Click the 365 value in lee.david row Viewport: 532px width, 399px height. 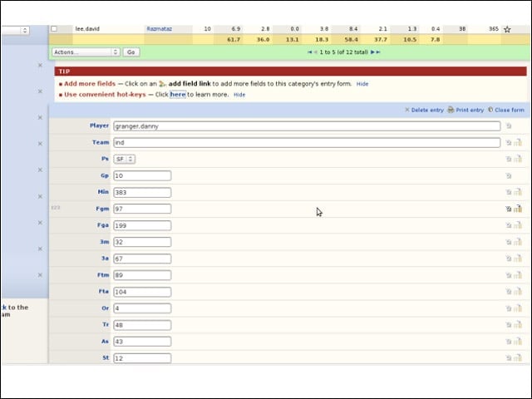pos(494,29)
